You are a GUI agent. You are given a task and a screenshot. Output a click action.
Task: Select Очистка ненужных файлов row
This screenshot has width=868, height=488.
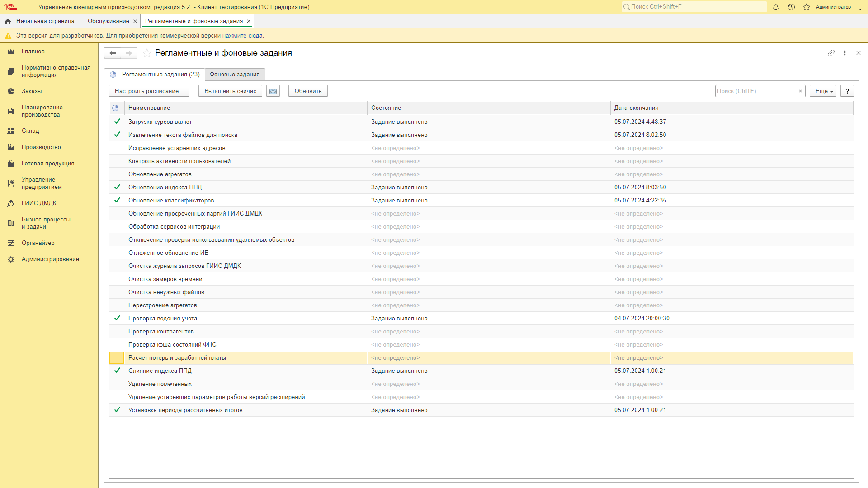tap(481, 292)
